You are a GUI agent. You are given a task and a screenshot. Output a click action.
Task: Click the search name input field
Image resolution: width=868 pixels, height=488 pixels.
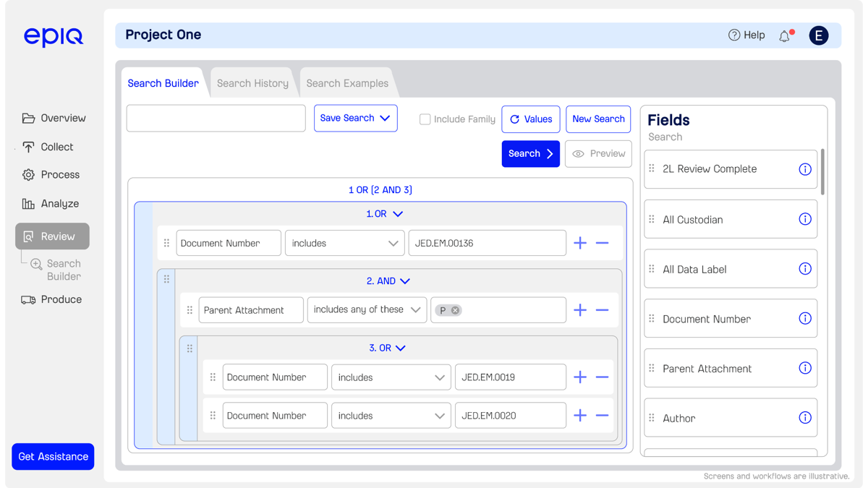click(x=216, y=119)
